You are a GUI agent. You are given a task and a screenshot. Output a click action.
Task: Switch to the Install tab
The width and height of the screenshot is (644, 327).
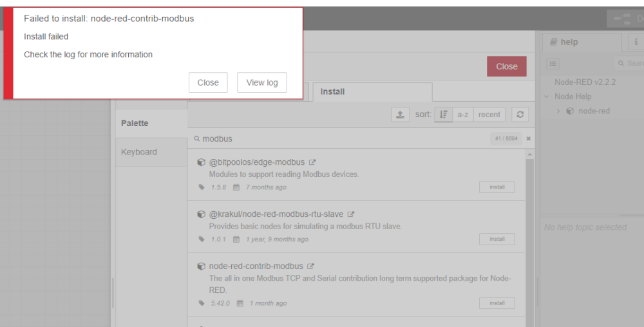coord(372,91)
